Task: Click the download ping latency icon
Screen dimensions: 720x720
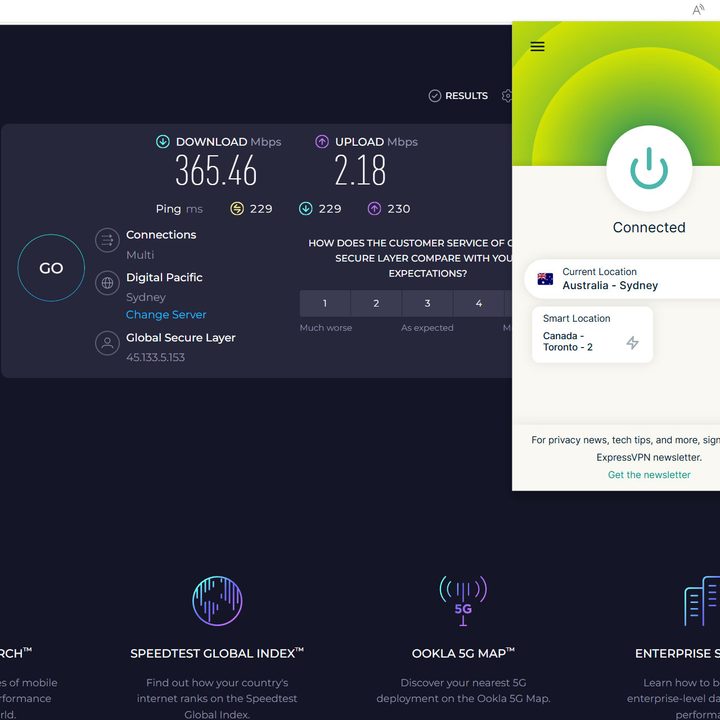Action: [306, 208]
